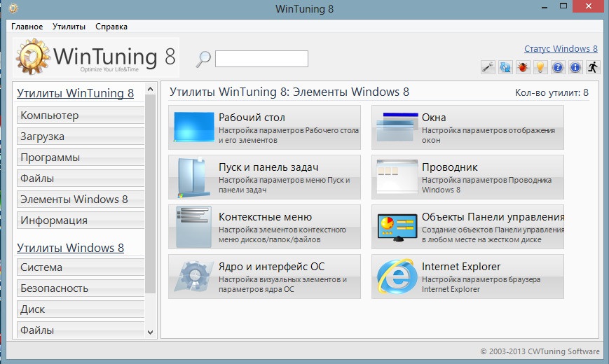The width and height of the screenshot is (609, 364).
Task: Click the Статус Windows 8 link
Action: coord(561,49)
